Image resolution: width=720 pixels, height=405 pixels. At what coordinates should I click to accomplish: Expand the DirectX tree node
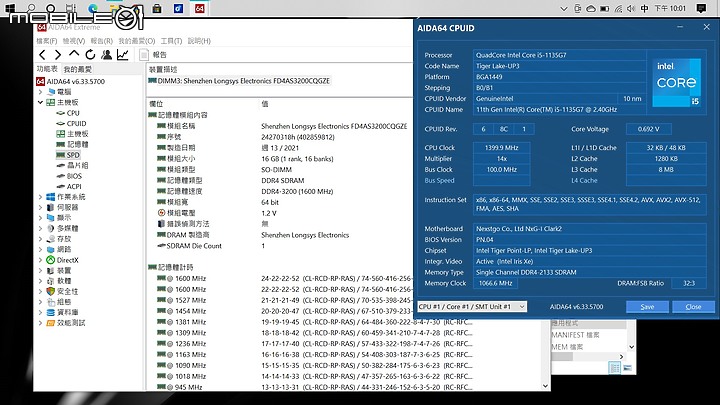[x=40, y=260]
